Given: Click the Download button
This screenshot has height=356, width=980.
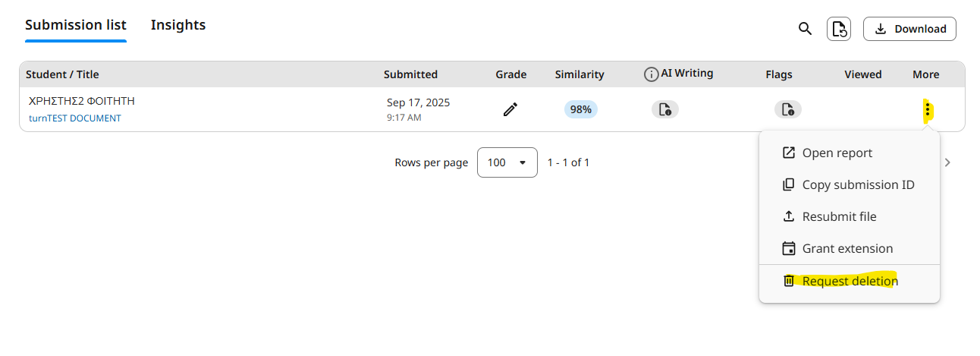Looking at the screenshot, I should tap(909, 29).
